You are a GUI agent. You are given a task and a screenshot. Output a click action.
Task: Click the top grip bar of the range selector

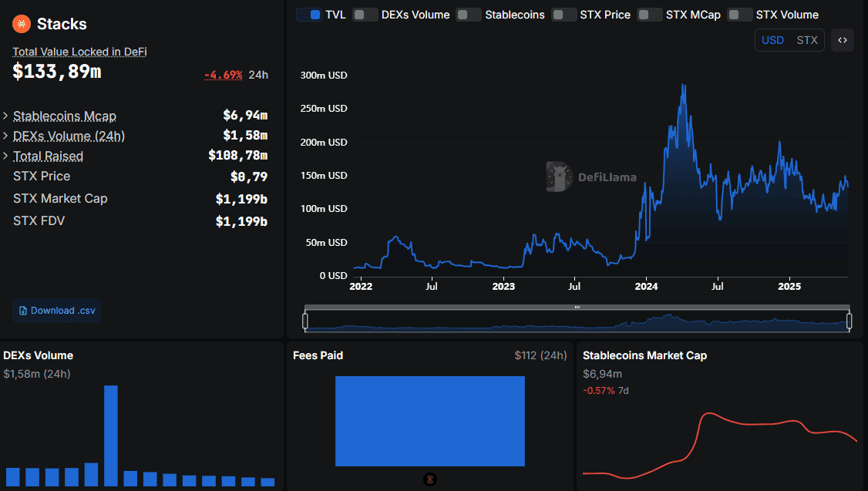click(x=577, y=308)
